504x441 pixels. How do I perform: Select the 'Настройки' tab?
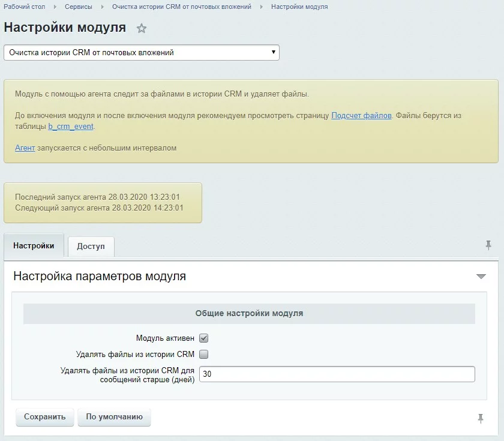[x=34, y=246]
